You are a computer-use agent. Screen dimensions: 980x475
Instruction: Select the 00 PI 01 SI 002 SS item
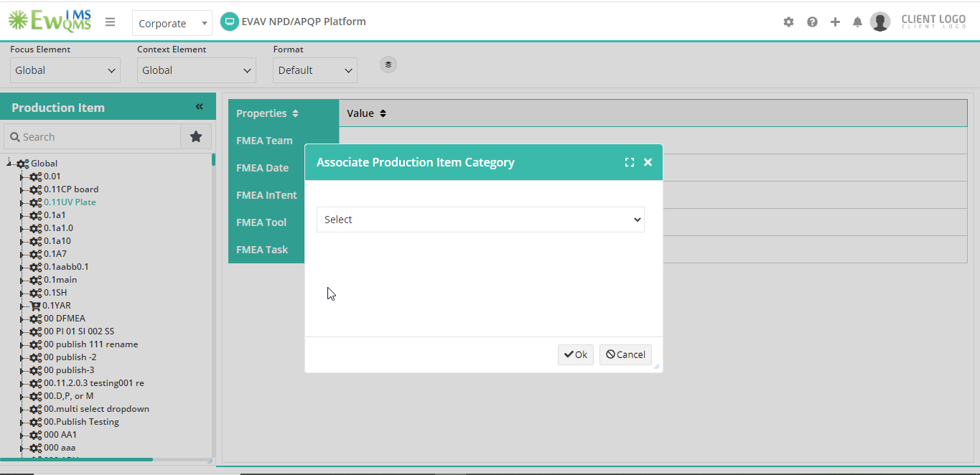click(x=79, y=331)
